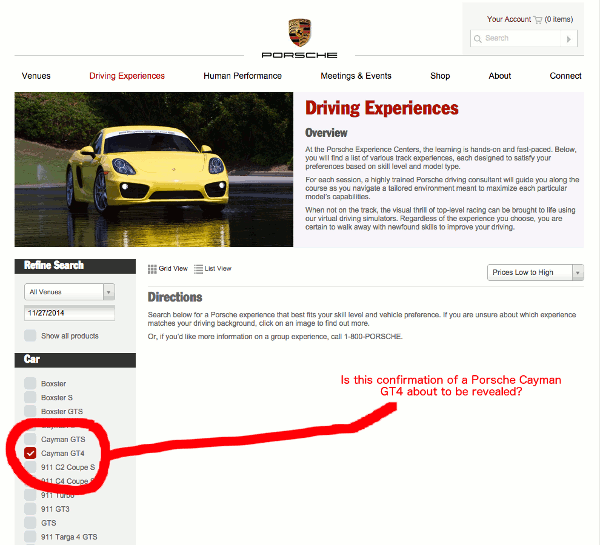Uncheck the Cayman GT4 checkbox
Viewport: 600px width, 545px height.
pyautogui.click(x=30, y=453)
